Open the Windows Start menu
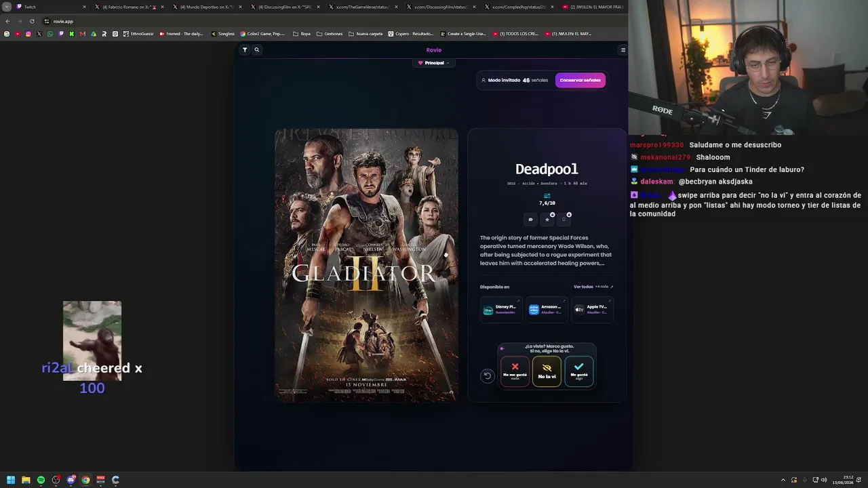This screenshot has width=868, height=488. (x=11, y=480)
